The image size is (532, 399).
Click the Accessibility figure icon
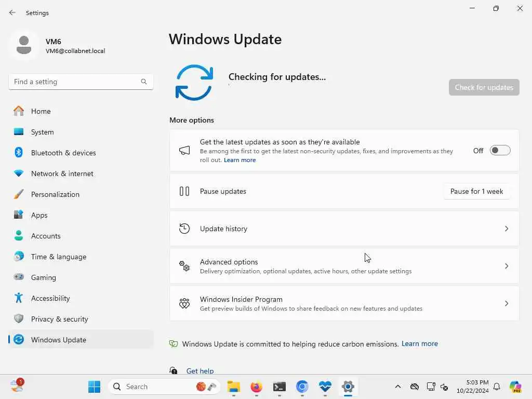[x=19, y=298]
